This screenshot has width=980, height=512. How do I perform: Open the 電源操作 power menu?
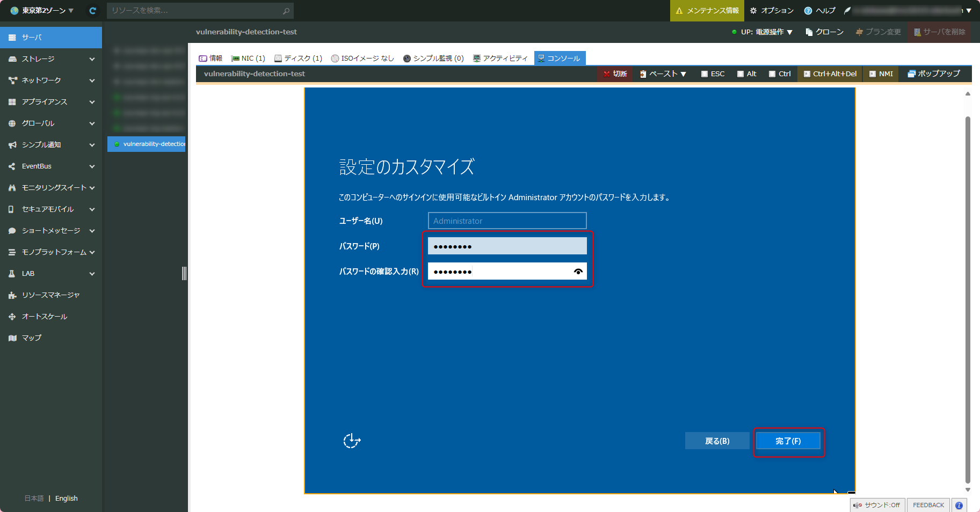click(769, 32)
